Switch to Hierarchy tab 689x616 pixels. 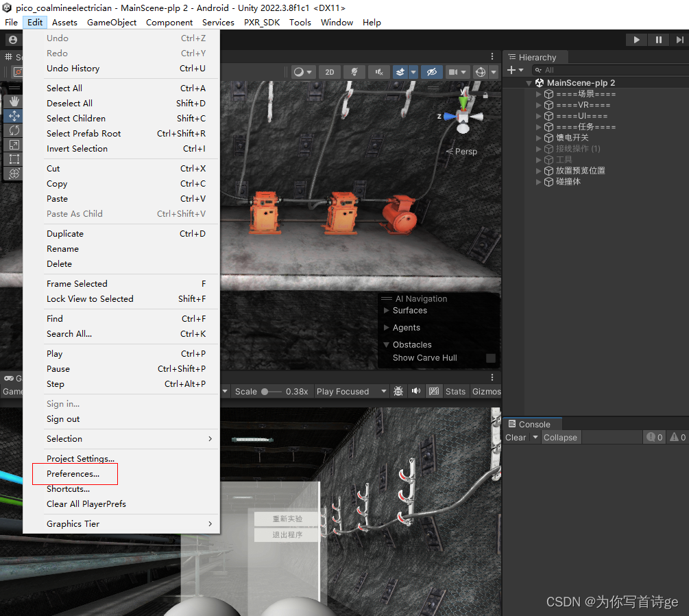535,57
